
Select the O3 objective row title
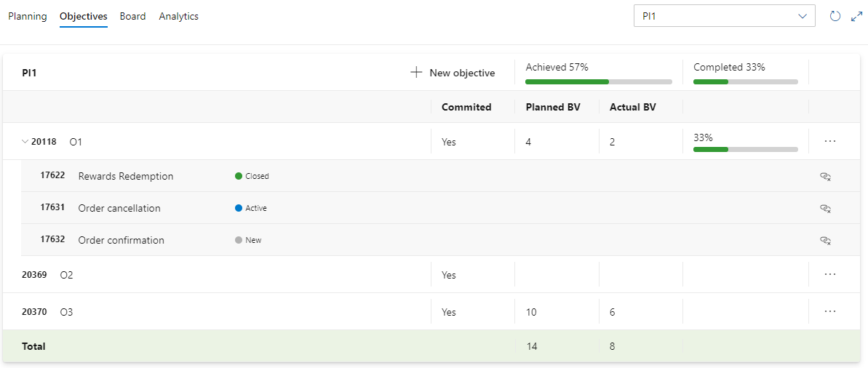coord(66,312)
